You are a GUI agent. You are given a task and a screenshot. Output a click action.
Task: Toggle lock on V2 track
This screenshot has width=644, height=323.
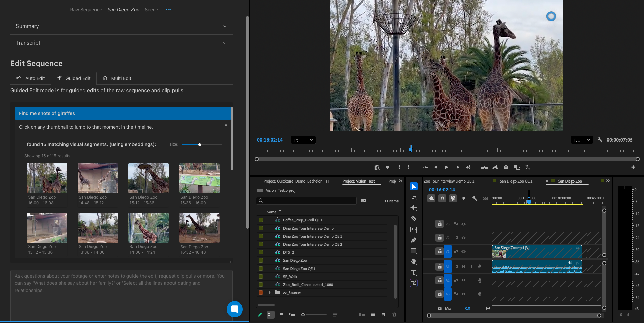click(440, 238)
